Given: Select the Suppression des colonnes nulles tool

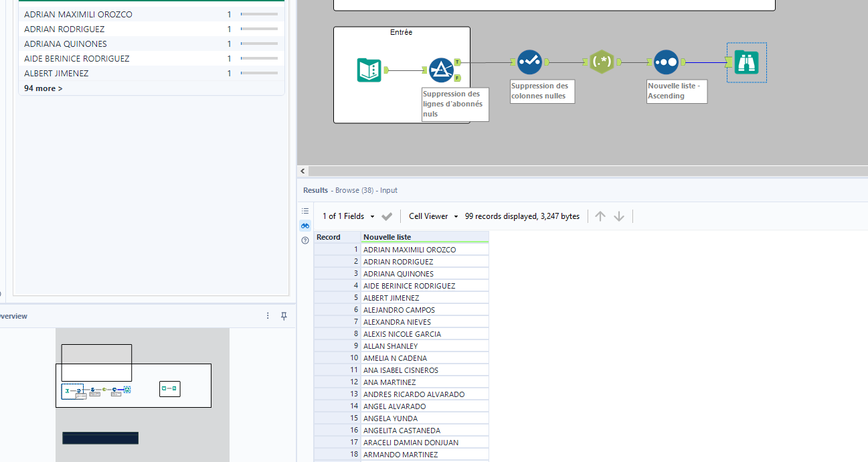Looking at the screenshot, I should coord(529,62).
